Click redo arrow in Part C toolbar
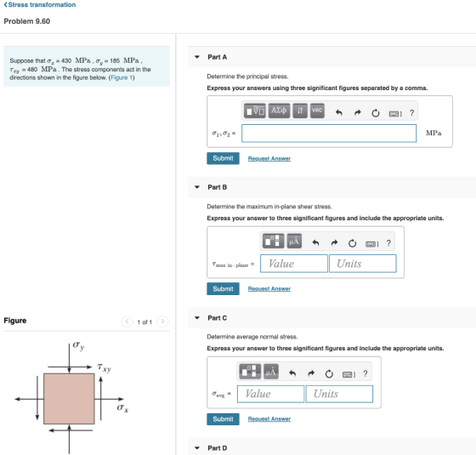 [311, 373]
